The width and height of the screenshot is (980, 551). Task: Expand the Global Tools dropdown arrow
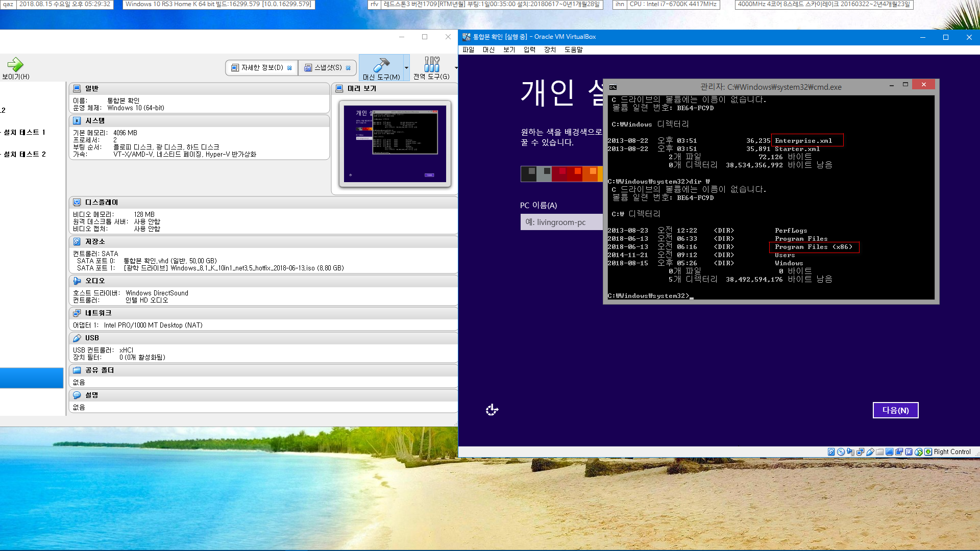(456, 67)
